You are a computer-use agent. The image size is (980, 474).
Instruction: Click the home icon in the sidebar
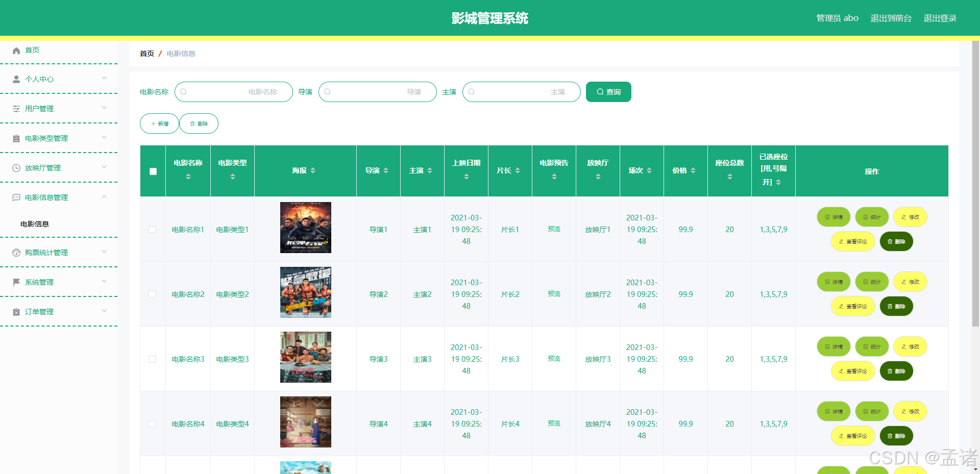tap(16, 51)
